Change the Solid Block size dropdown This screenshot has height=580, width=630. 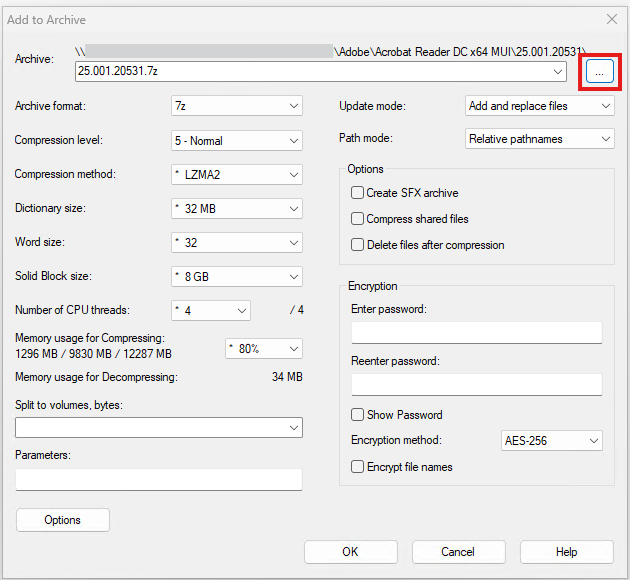[236, 277]
